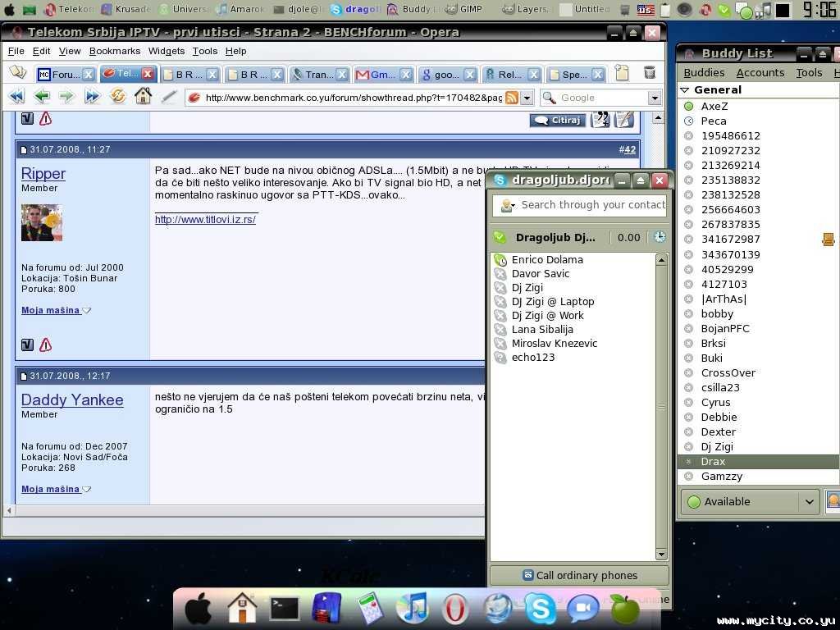Click the report post warning icon under Ripper's post
840x630 pixels.
click(46, 345)
